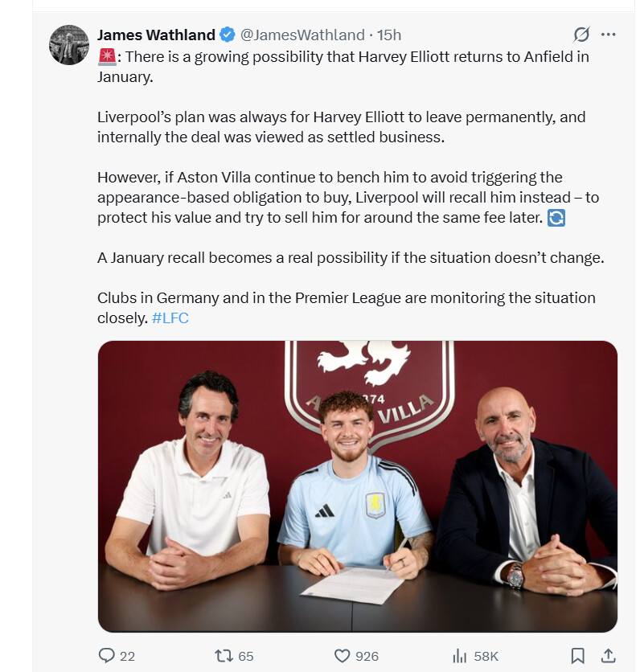Click the red siren emoji
The width and height of the screenshot is (640, 672).
(x=106, y=57)
